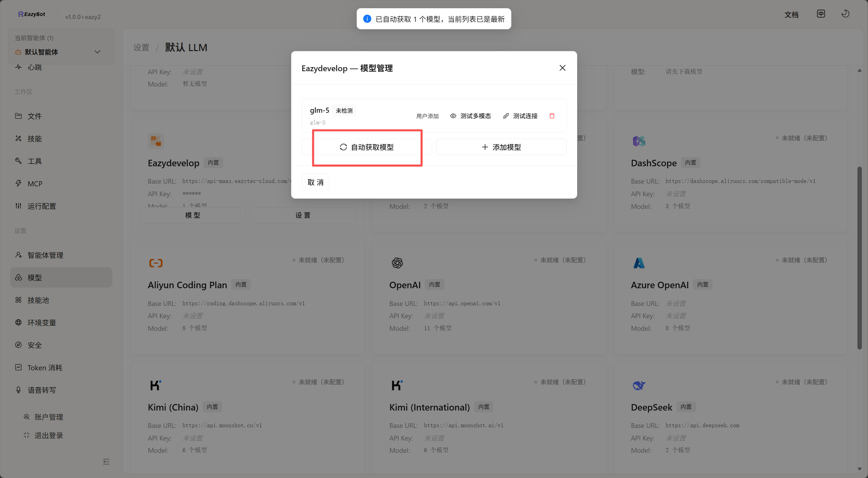Select the OpenAI card title
This screenshot has height=478, width=868.
[405, 285]
